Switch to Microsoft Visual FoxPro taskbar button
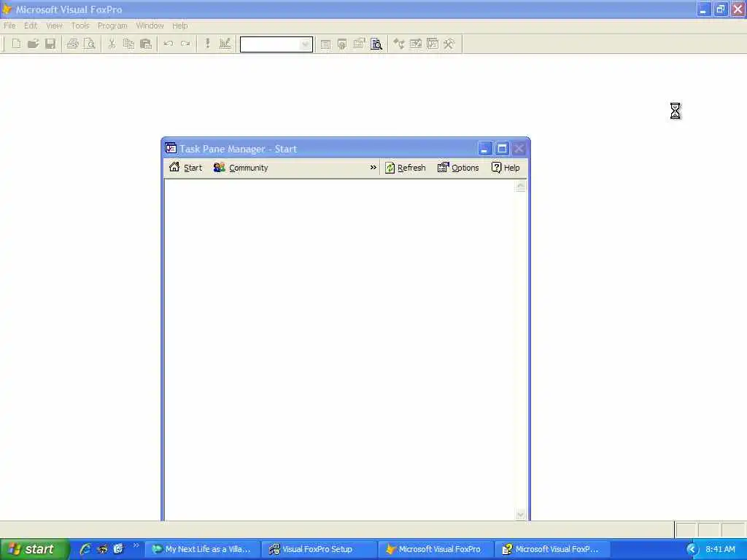747x560 pixels. click(436, 549)
